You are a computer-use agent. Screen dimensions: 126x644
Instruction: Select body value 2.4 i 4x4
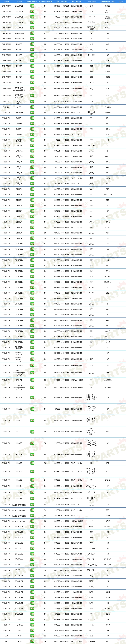coord(92,641)
